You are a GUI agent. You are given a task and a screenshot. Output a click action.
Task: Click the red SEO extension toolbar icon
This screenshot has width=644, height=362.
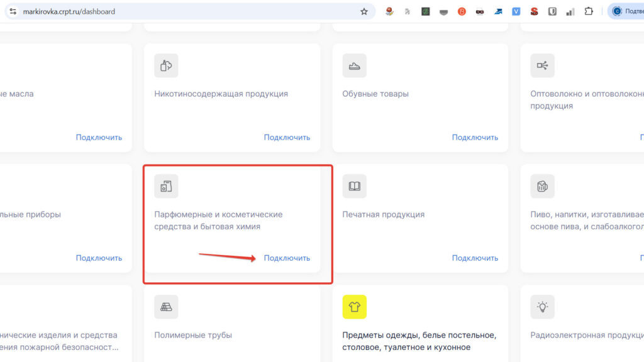534,11
